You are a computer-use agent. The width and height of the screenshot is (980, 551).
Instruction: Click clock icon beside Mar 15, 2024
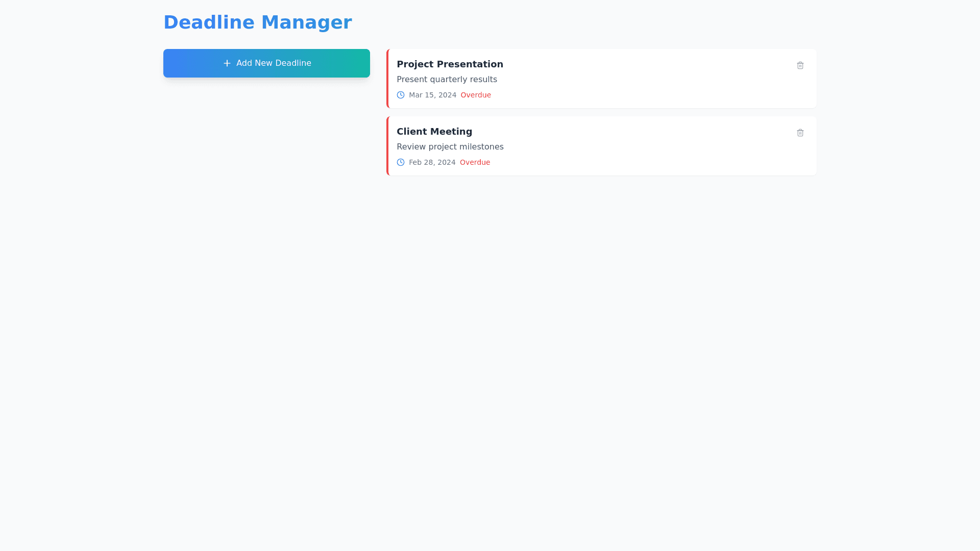[x=401, y=95]
